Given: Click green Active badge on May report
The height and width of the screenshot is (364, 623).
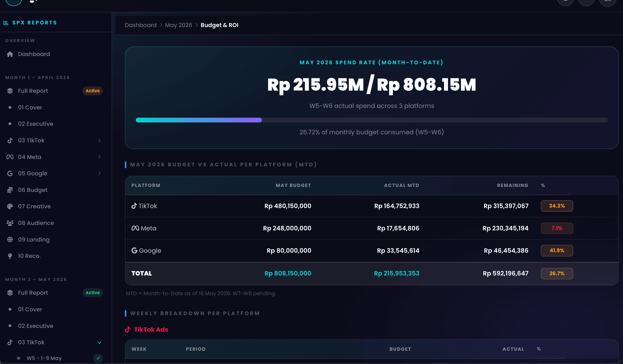Looking at the screenshot, I should (93, 293).
